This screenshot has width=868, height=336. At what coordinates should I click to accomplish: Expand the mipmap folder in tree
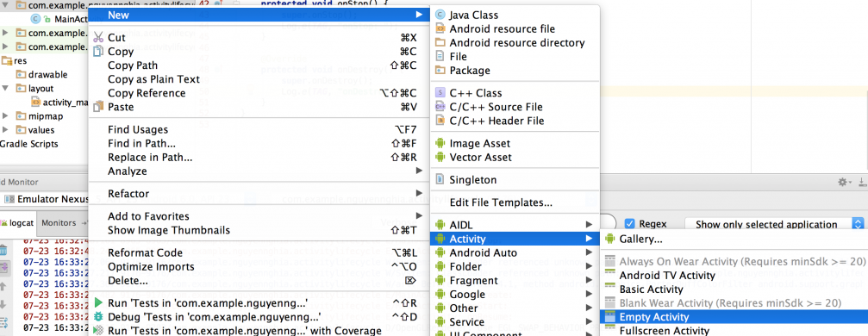[5, 116]
